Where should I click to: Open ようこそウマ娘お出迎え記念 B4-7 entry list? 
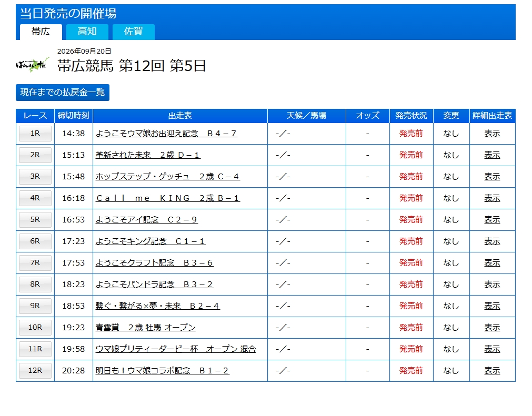[166, 134]
